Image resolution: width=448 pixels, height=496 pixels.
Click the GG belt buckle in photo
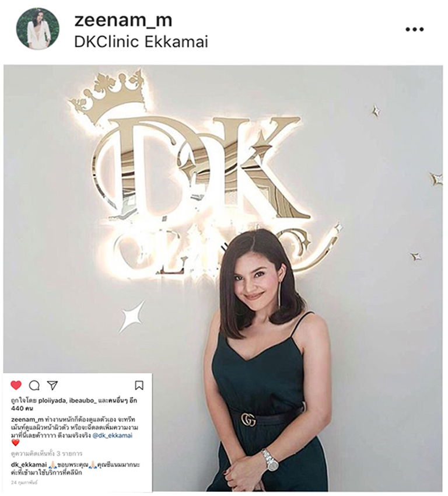tap(249, 420)
